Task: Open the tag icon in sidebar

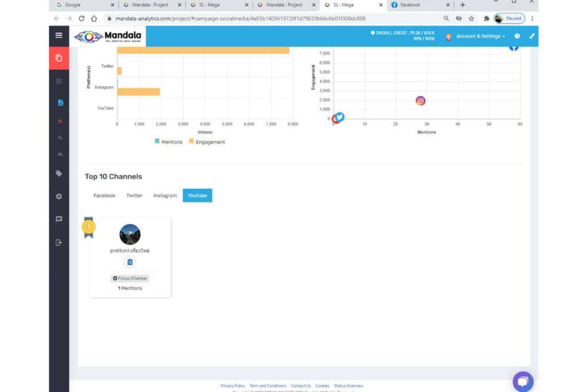Action: coord(59,173)
